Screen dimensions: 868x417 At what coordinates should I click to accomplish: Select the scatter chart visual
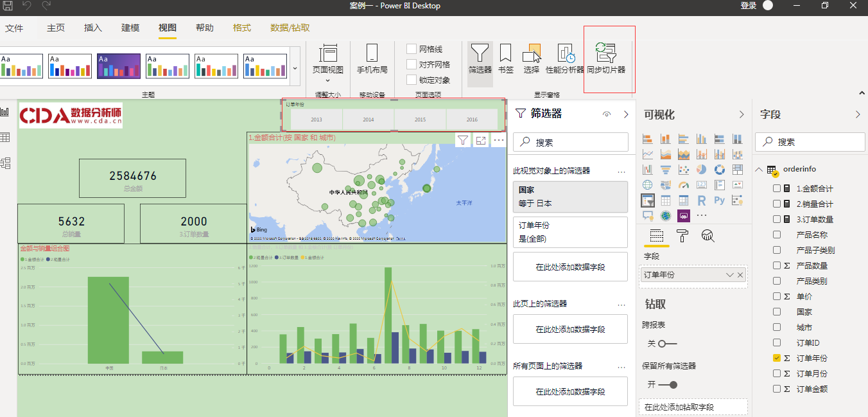[684, 170]
